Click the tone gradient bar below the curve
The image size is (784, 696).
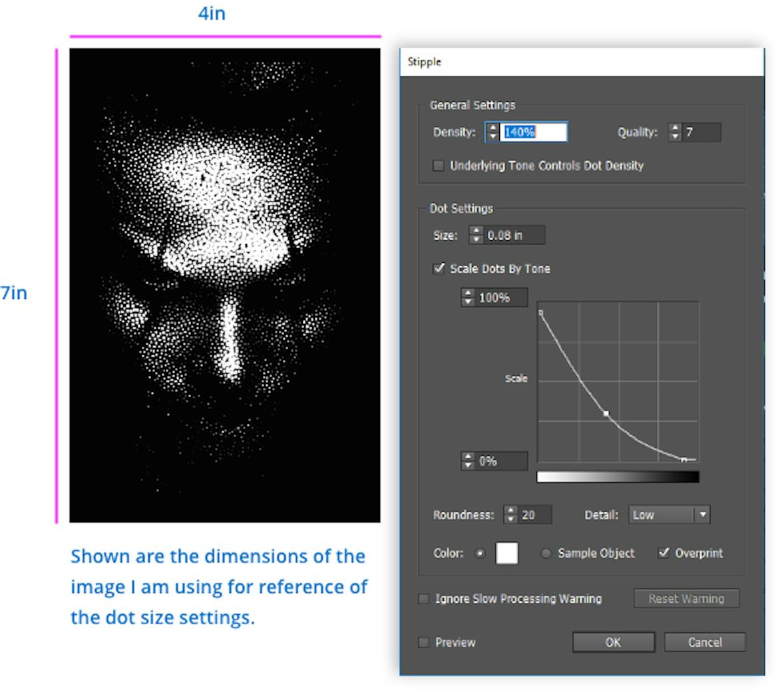point(618,476)
